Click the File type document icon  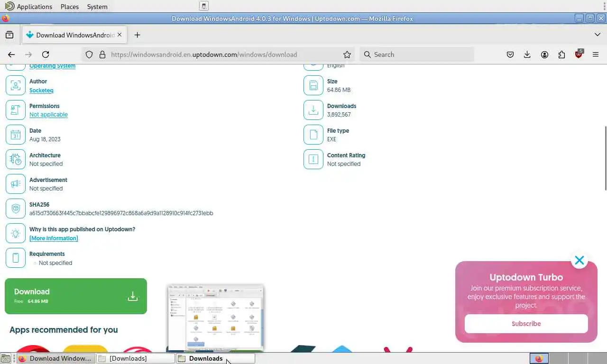point(313,135)
